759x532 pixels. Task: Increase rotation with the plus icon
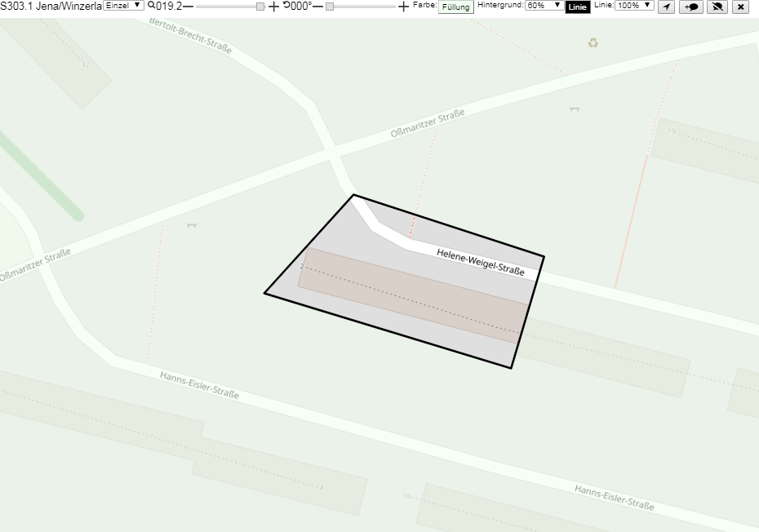(403, 7)
